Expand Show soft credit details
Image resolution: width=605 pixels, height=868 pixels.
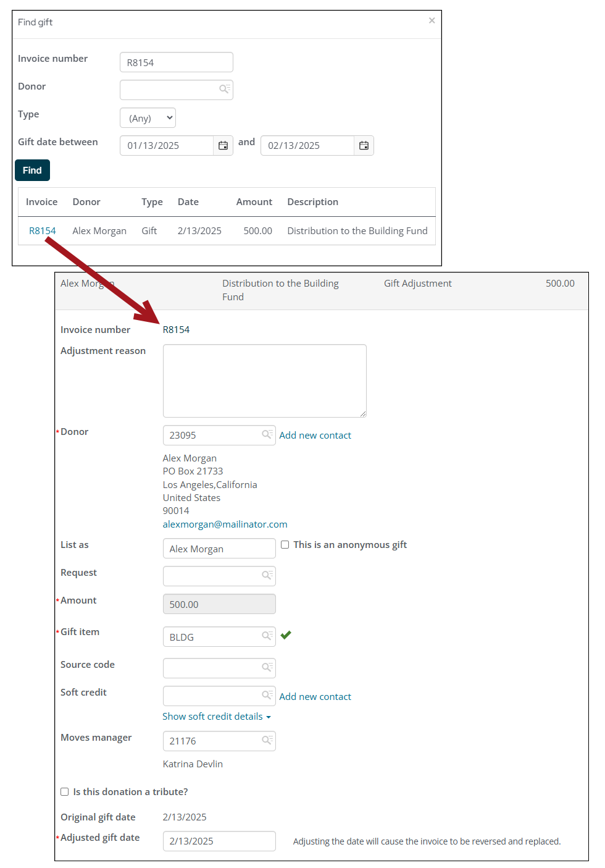pyautogui.click(x=216, y=717)
